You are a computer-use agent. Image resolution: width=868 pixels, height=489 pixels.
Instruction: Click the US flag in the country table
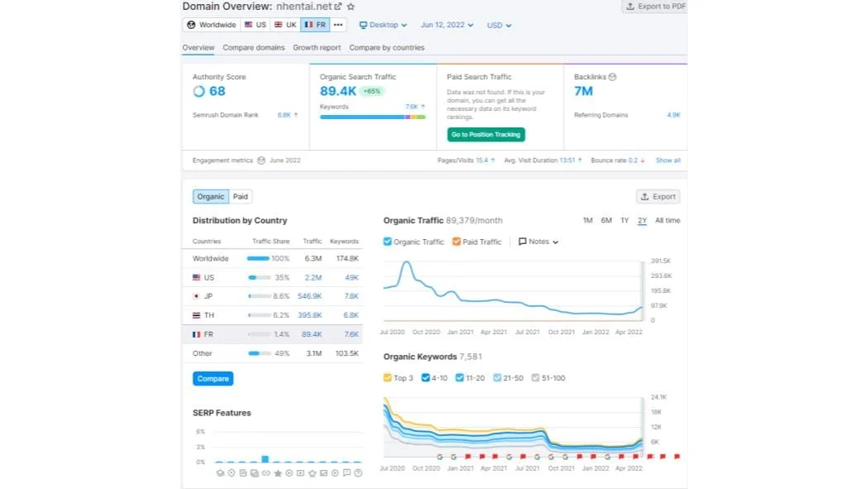point(197,277)
